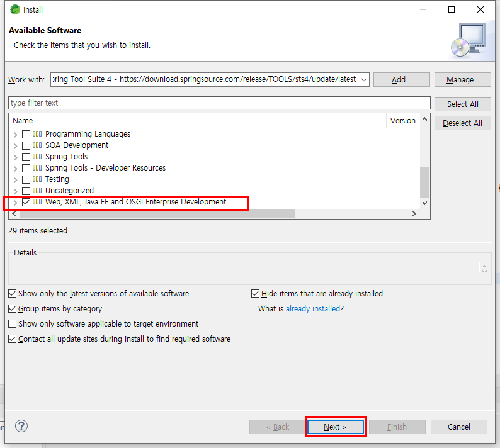Viewport: 500px width, 448px height.
Task: Click the Add... button
Action: pos(402,80)
